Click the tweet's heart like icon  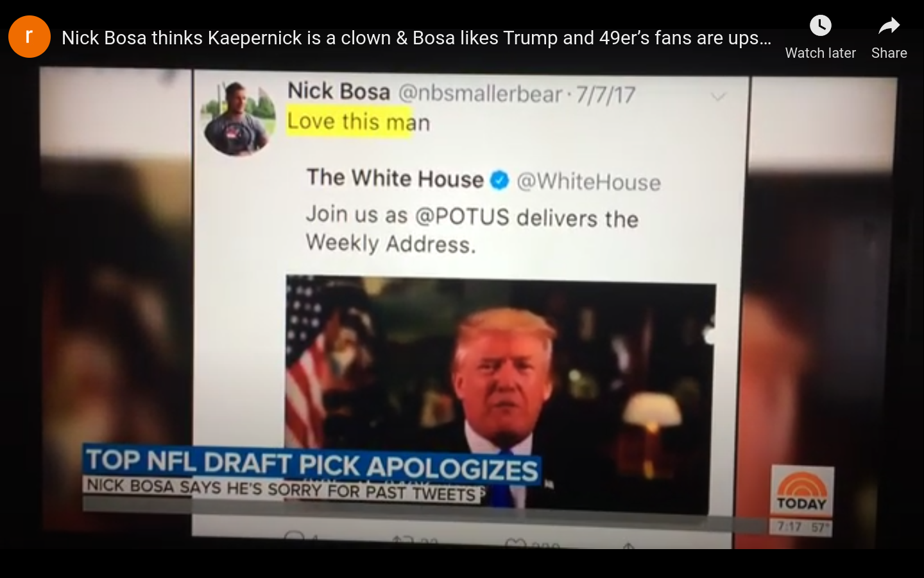[x=516, y=543]
